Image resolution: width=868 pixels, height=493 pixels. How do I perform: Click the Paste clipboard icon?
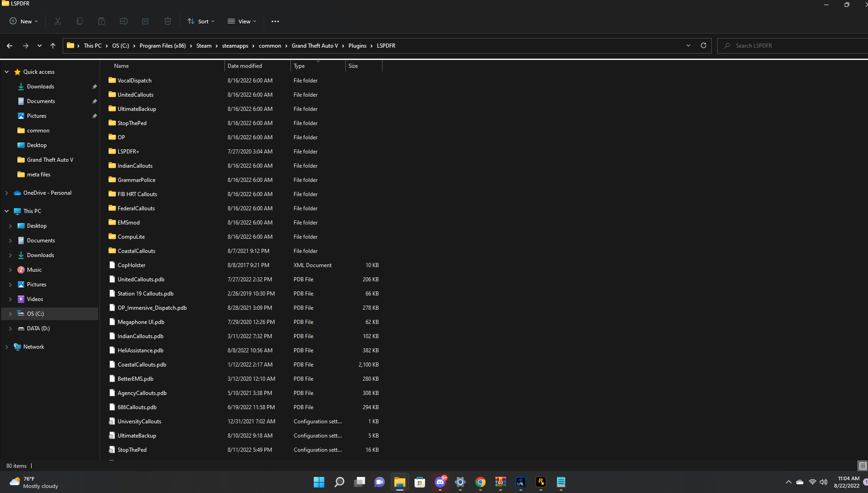[x=102, y=21]
